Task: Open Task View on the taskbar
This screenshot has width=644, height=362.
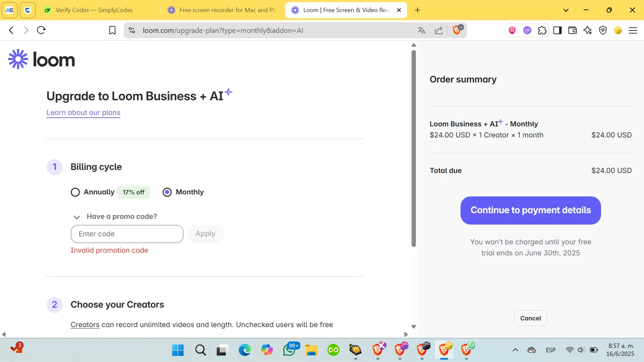Action: (222, 350)
